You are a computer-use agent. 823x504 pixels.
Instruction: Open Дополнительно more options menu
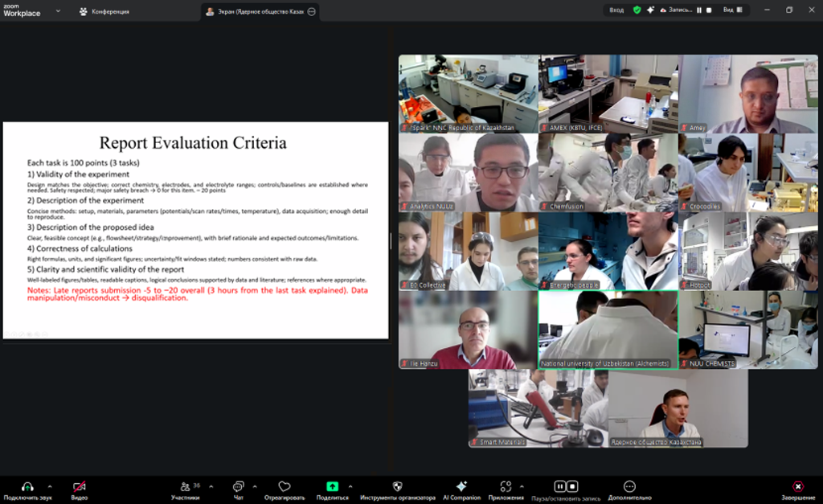[x=629, y=487]
